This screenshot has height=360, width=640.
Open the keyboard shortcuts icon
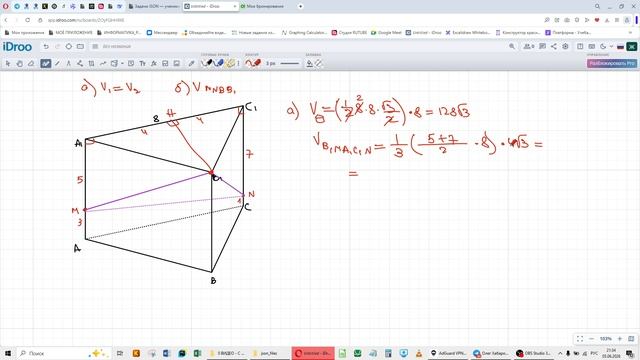591,47
